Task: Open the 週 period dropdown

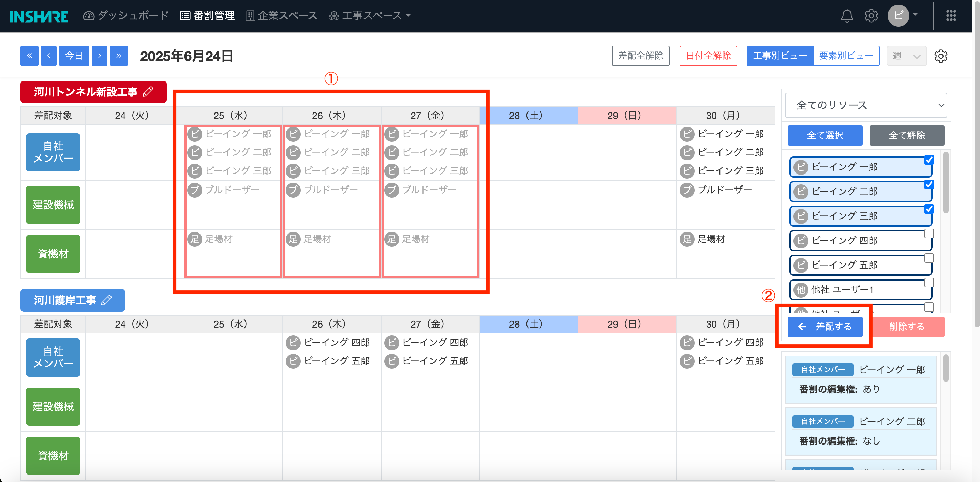Action: 906,56
